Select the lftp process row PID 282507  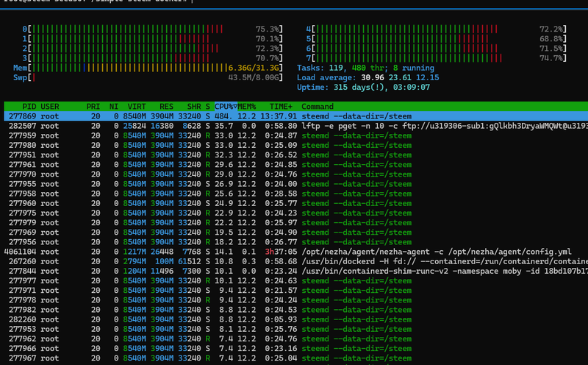coord(294,126)
